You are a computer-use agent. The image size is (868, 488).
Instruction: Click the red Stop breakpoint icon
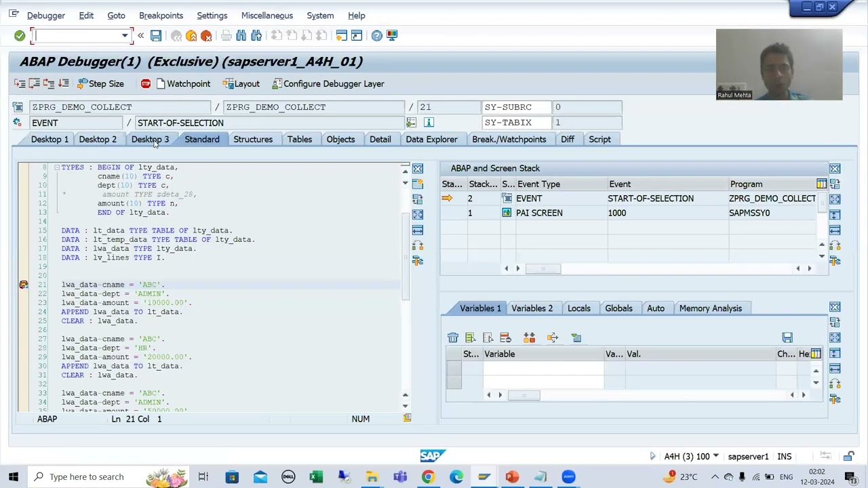click(146, 83)
